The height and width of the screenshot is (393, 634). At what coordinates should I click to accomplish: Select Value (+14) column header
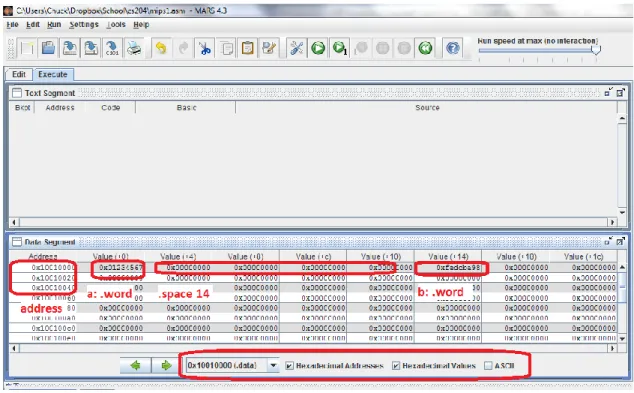tap(448, 257)
